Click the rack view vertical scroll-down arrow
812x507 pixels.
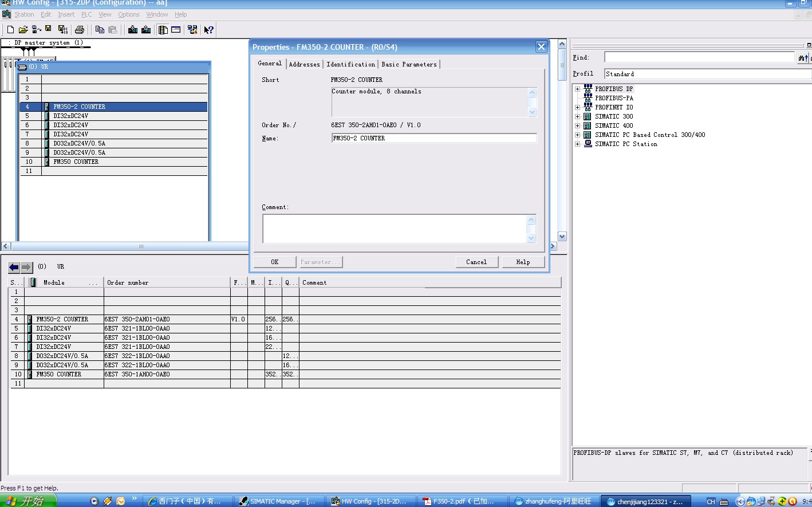[562, 237]
